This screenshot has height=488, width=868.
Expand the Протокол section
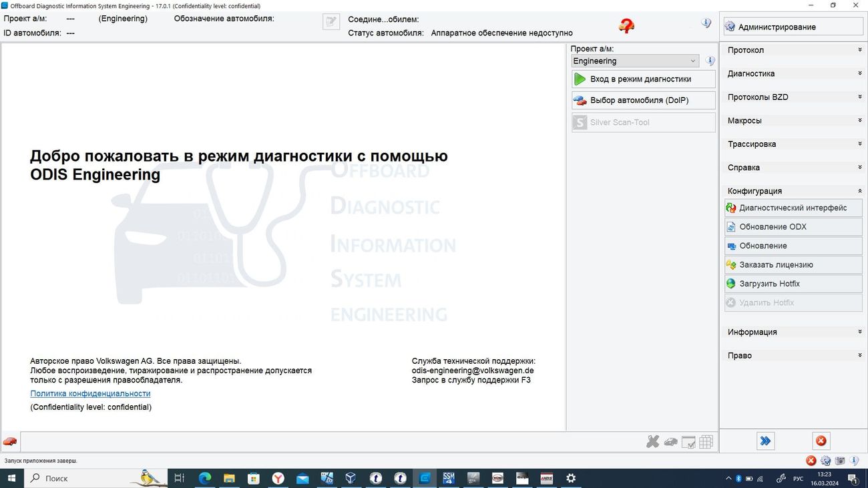(x=793, y=50)
